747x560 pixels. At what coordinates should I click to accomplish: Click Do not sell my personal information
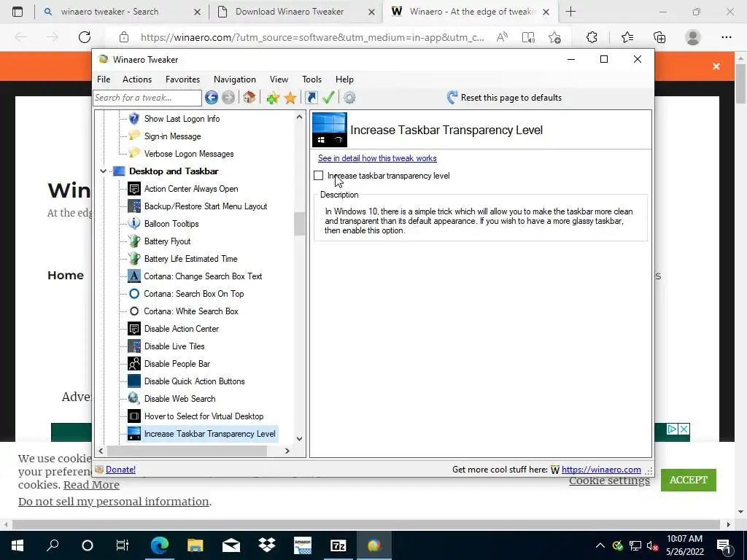point(113,502)
